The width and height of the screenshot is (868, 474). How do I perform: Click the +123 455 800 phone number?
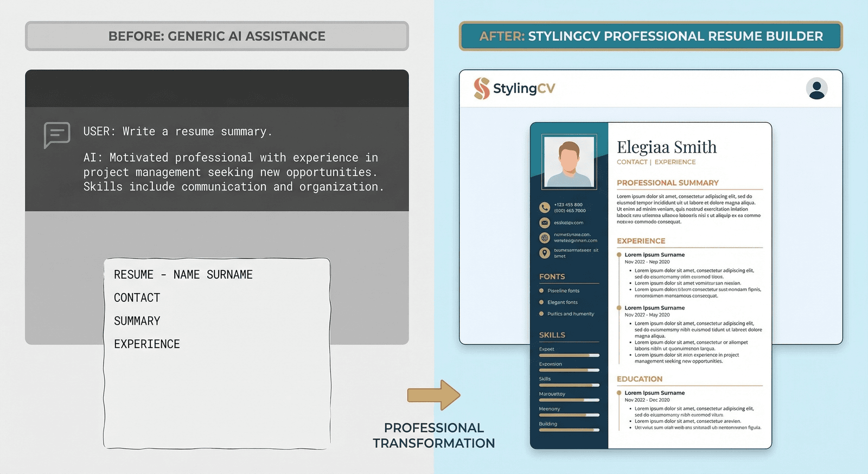[x=568, y=205]
